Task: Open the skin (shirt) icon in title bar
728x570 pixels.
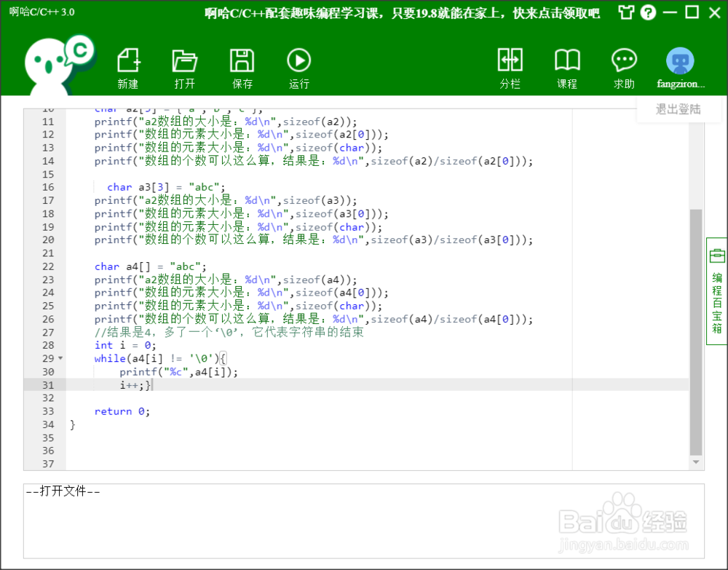Action: (626, 12)
